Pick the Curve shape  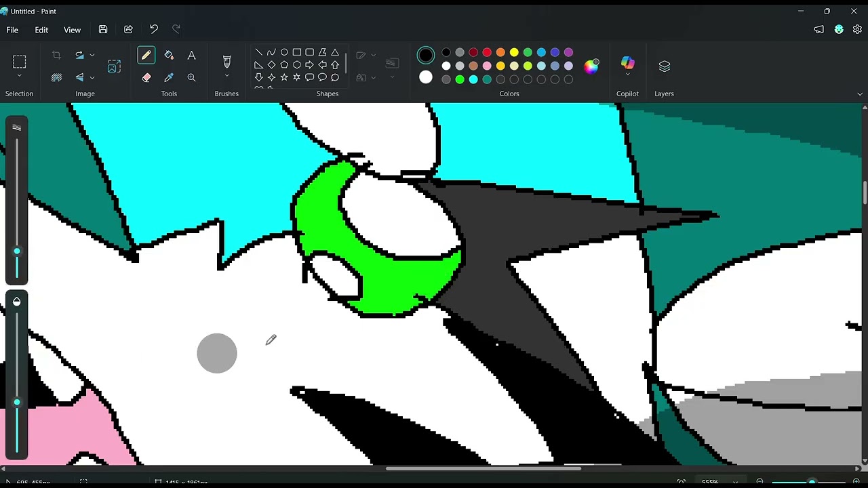tap(271, 52)
